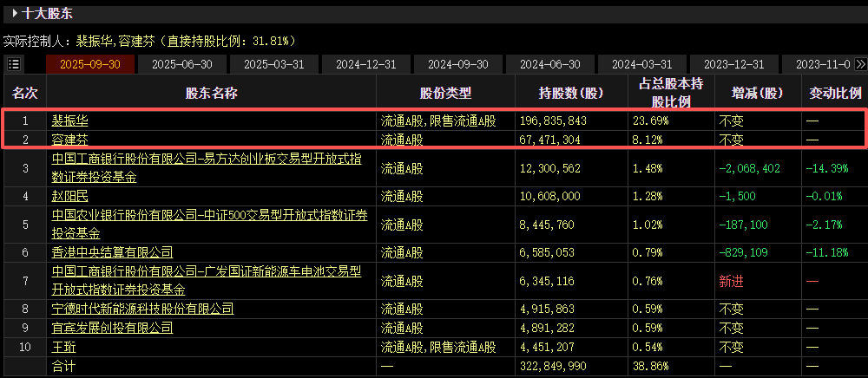The image size is (868, 378).
Task: Select the 2025-09-30 date tab
Action: click(90, 64)
